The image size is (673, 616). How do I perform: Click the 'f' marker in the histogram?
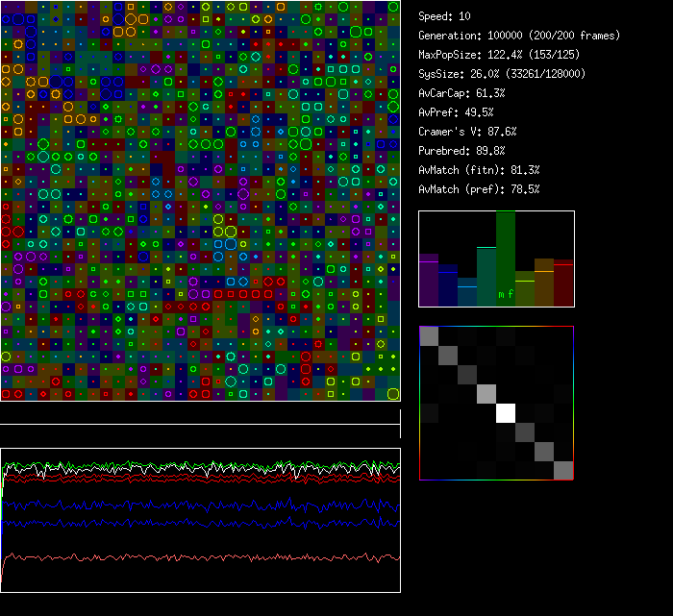[x=511, y=294]
